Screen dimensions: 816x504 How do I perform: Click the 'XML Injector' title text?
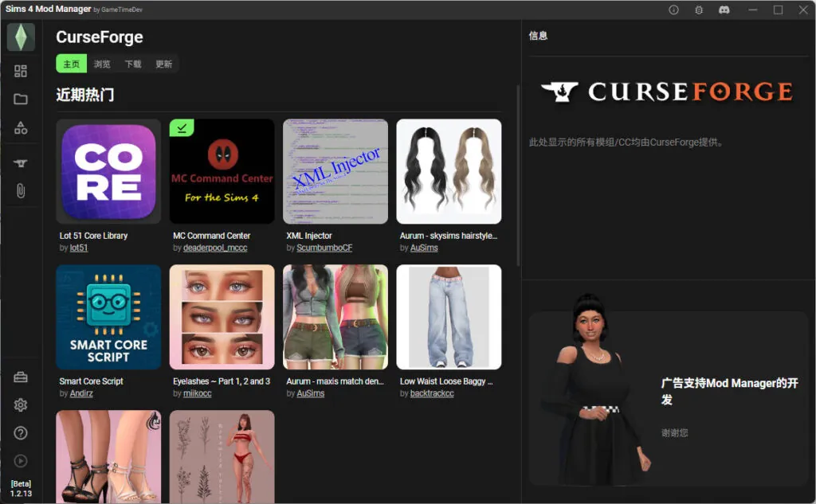(308, 236)
